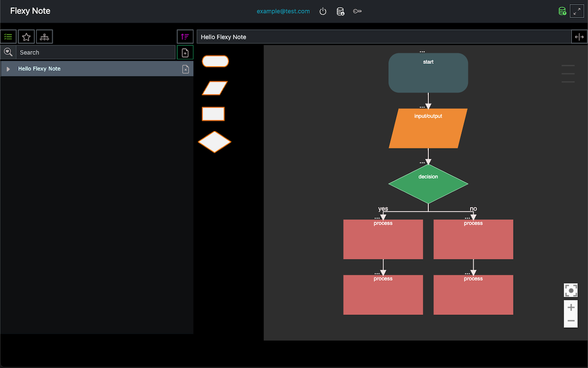The image size is (588, 368).
Task: Toggle the checklist view button
Action: tap(8, 37)
